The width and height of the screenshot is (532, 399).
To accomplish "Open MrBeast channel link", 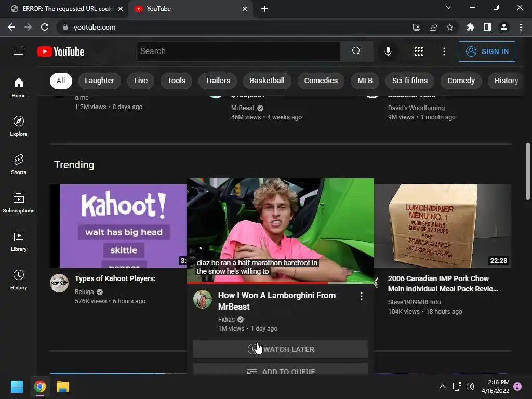I will click(243, 108).
